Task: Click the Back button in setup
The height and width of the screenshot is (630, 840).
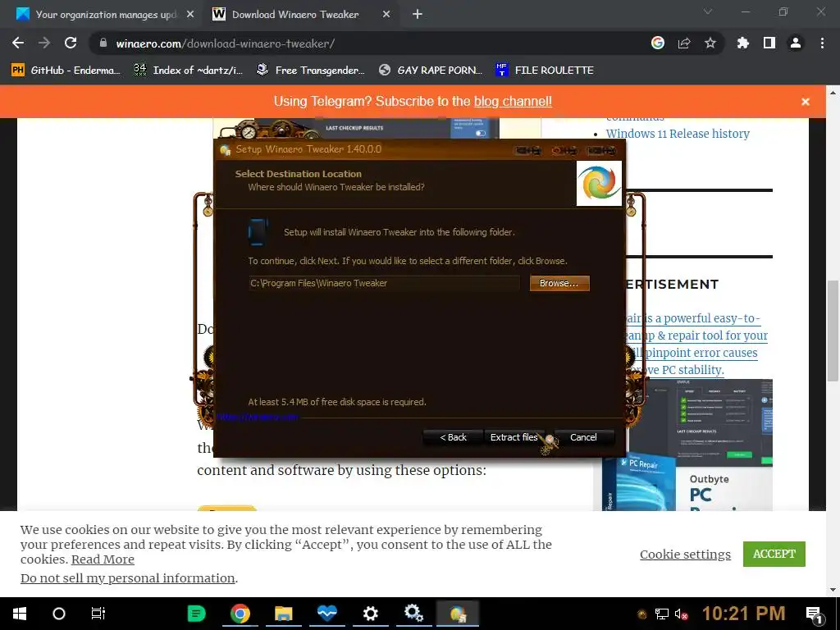Action: coord(453,437)
